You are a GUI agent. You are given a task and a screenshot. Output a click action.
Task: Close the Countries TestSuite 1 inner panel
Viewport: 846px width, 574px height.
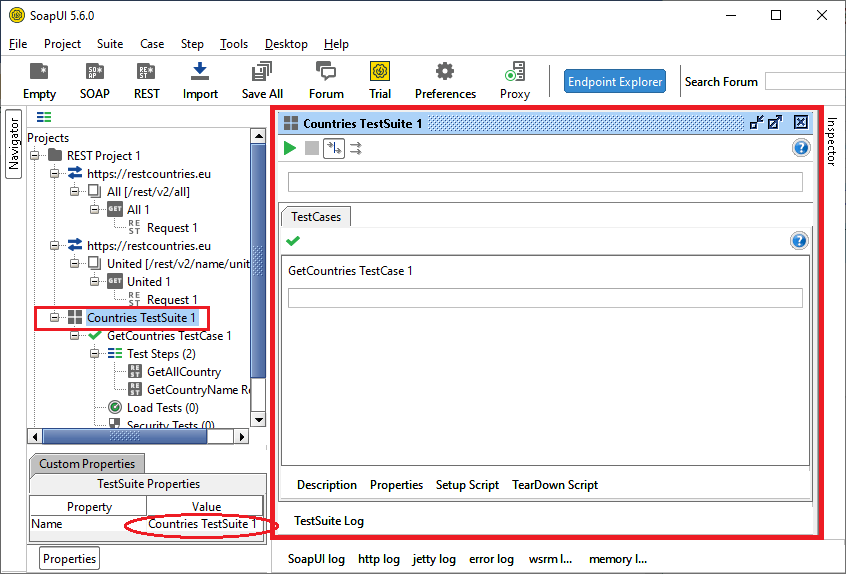801,122
